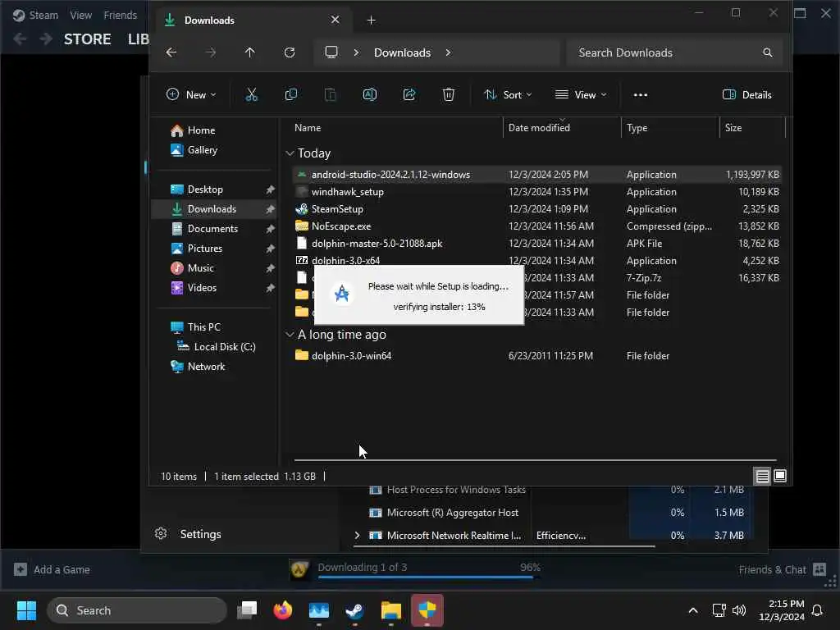Viewport: 840px width, 630px height.
Task: Open Firefox from the taskbar
Action: tap(282, 610)
